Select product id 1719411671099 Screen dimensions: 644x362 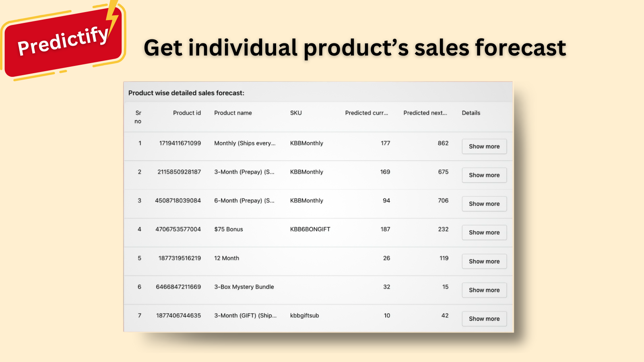180,143
